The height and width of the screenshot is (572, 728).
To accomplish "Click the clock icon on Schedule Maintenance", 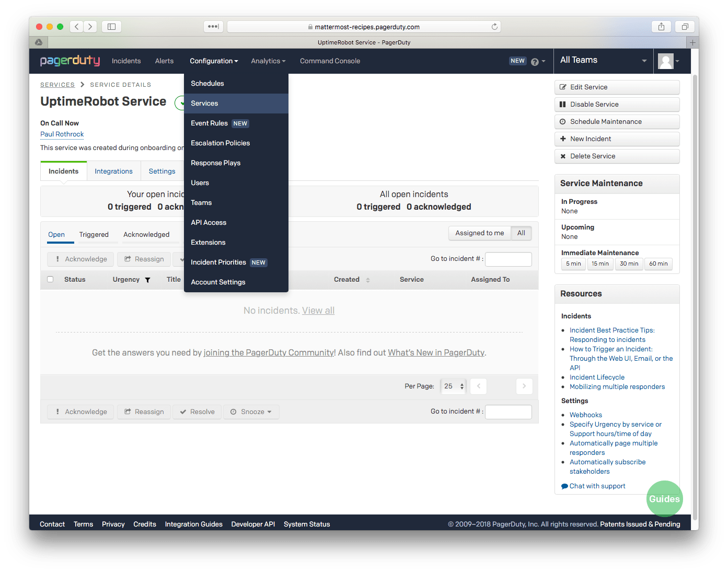I will 563,121.
